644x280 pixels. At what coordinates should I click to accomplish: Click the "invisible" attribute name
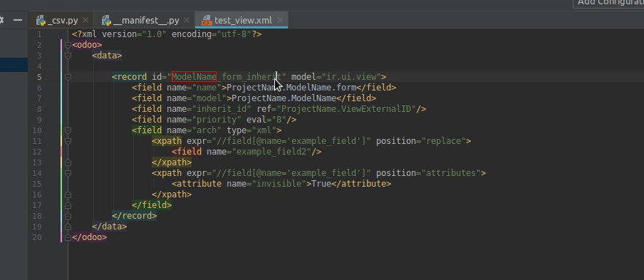279,184
